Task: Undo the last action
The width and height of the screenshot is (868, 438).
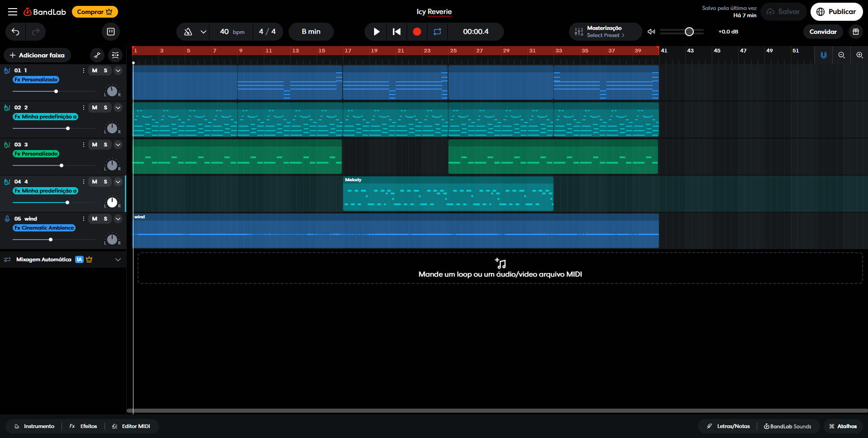Action: (15, 32)
